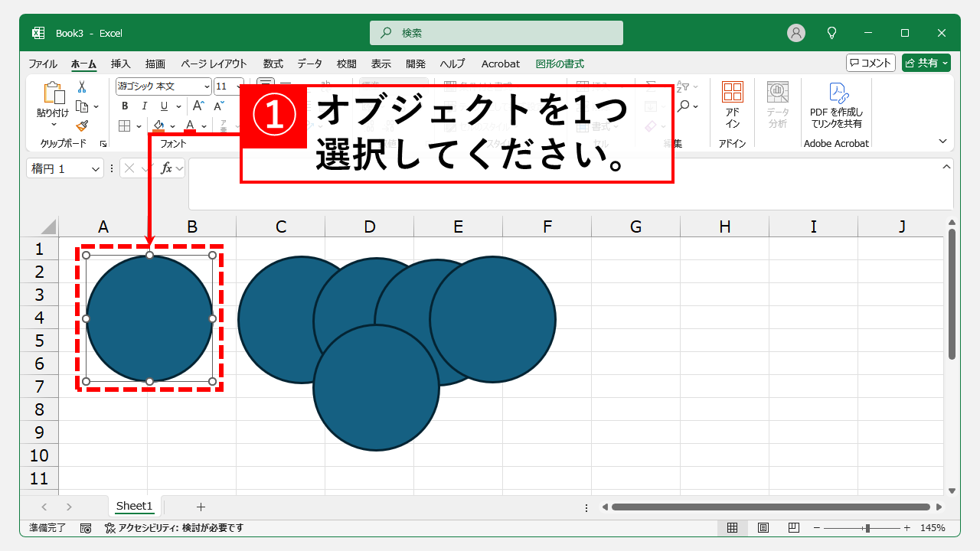Click the horizontal scrollbar
980x551 pixels.
click(x=770, y=507)
